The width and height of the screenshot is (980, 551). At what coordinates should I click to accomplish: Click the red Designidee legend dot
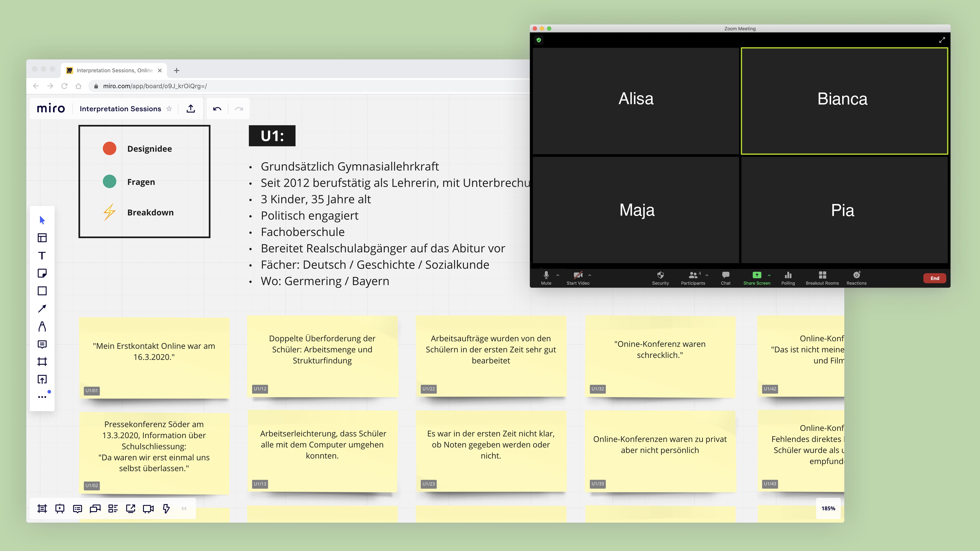pos(110,149)
